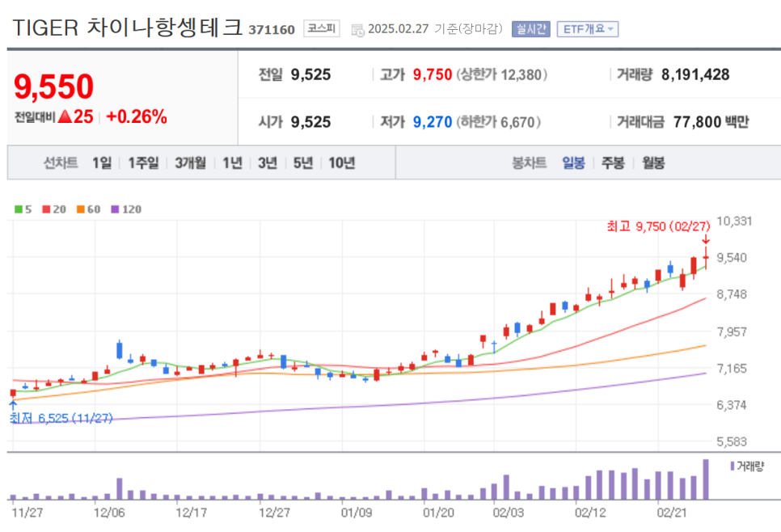
Task: Select the 일봉 candlestick chart tab
Action: point(573,163)
